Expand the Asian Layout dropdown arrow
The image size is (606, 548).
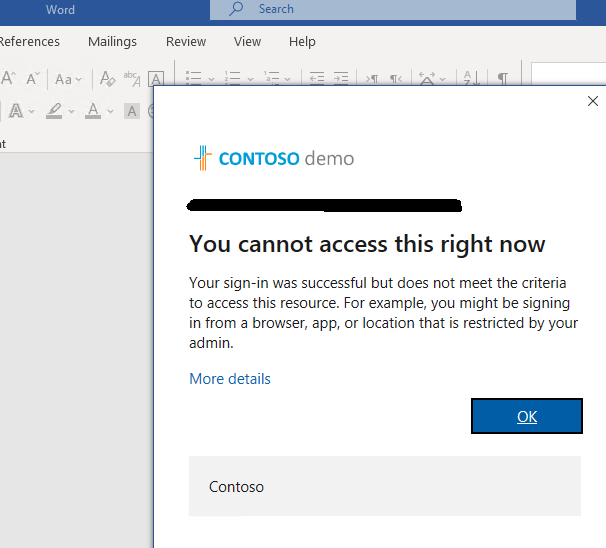coord(443,79)
